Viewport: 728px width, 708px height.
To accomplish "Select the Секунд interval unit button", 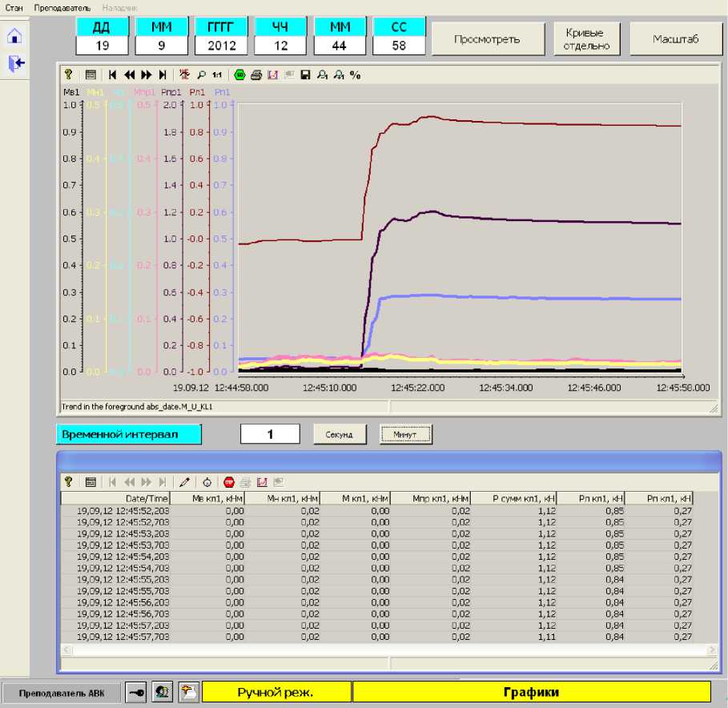I will tap(339, 434).
